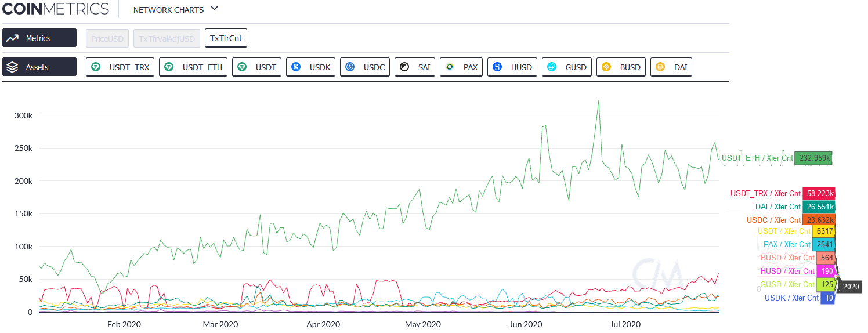Toggle the TxTfrCnt metric chip

pos(226,38)
